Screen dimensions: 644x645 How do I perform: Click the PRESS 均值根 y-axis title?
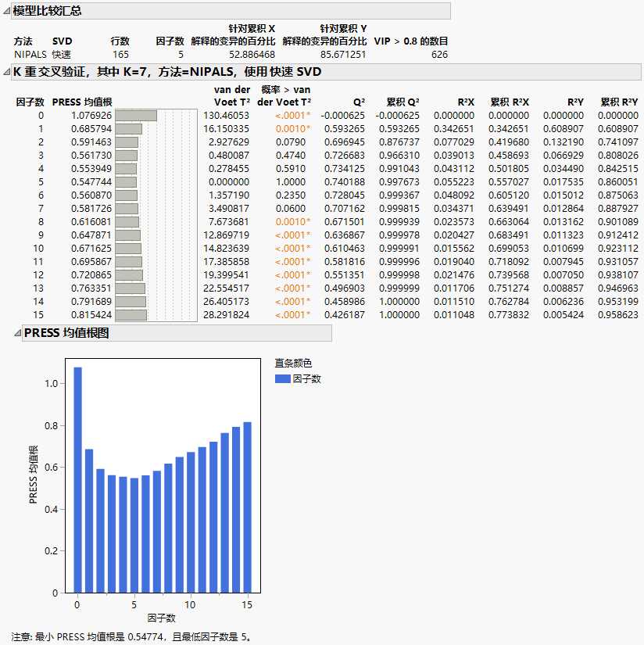[33, 473]
